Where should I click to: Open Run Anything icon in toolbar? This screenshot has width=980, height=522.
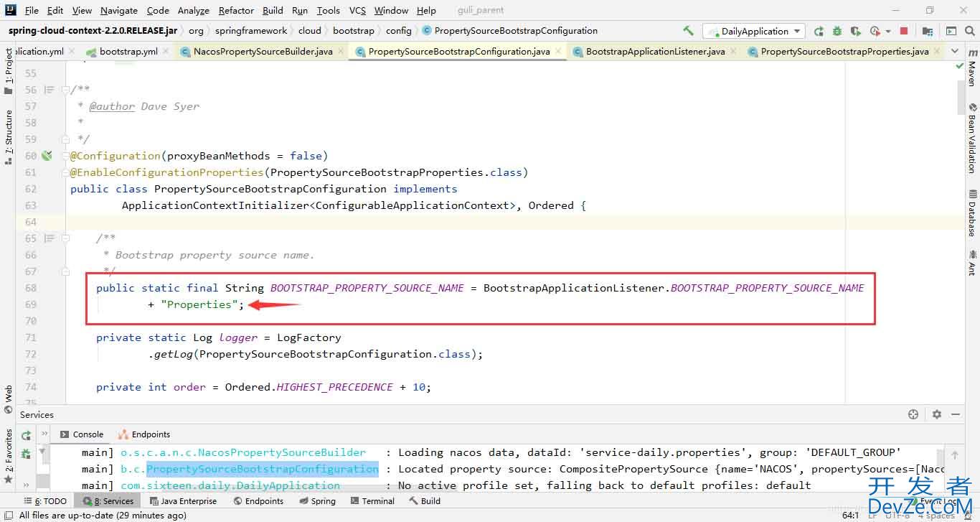pos(951,31)
